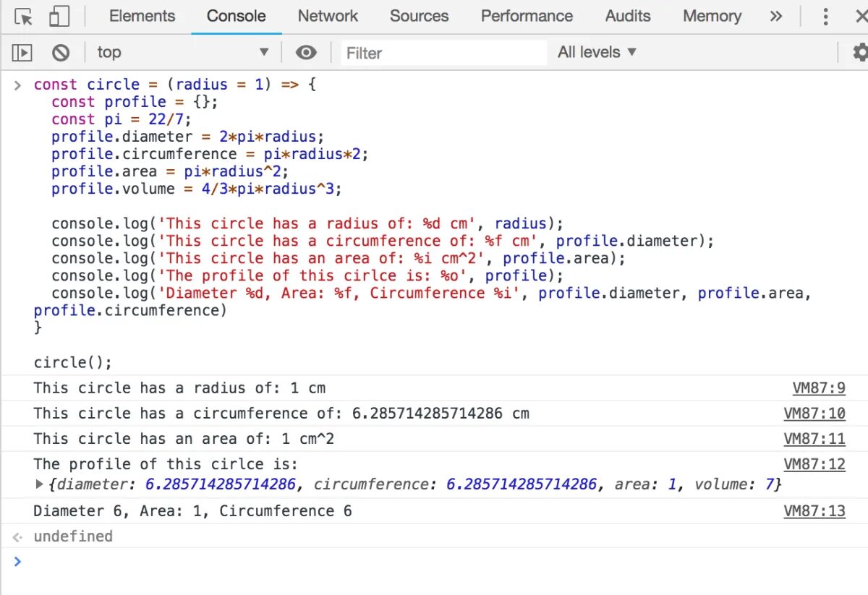
Task: Show the console sidebar
Action: point(23,52)
